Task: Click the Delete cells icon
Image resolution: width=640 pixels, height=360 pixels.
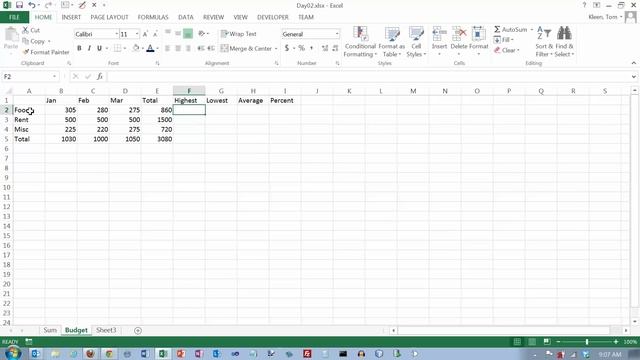Action: 459,34
